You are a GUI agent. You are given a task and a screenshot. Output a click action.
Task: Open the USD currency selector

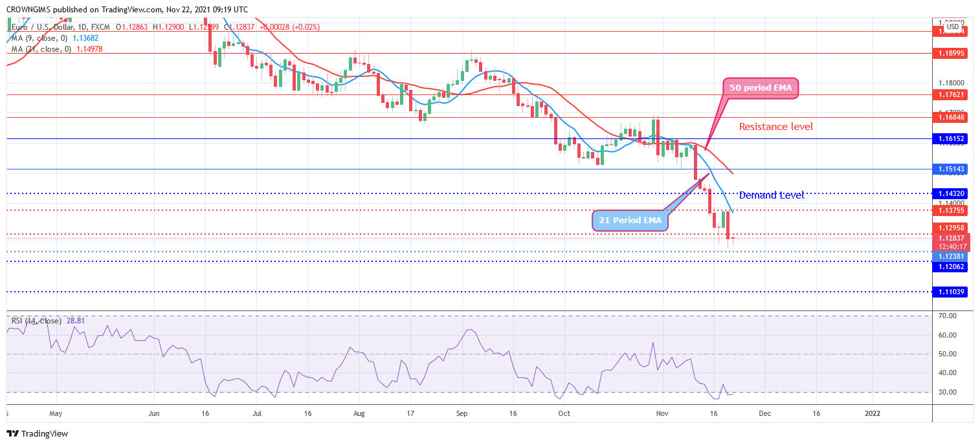coord(952,27)
